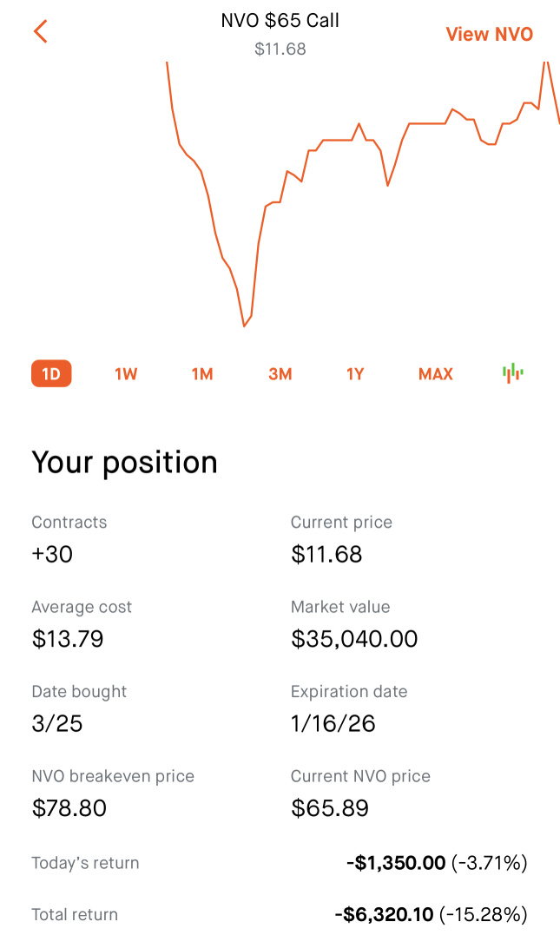Screen dimensions: 560x935
Task: Open the View NVO link
Action: click(x=489, y=34)
